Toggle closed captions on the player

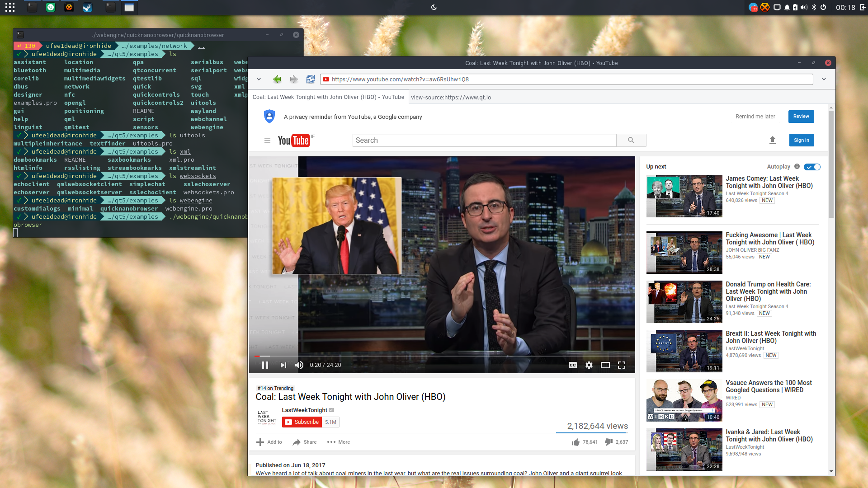(573, 365)
